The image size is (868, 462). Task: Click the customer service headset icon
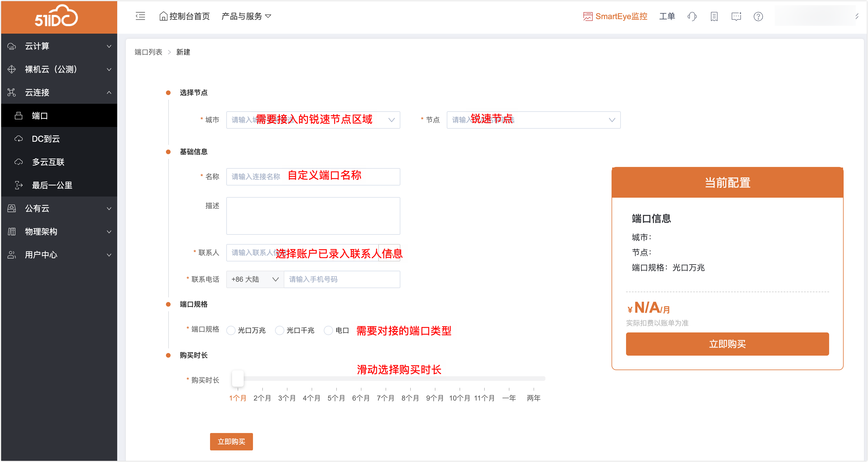coord(692,17)
